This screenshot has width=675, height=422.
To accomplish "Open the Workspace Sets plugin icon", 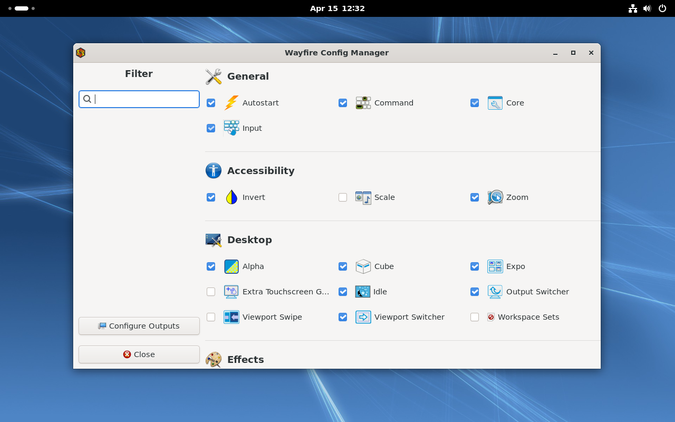I will coord(491,317).
